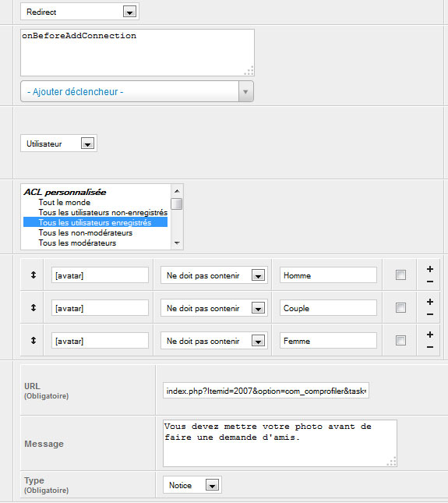Viewport: 448px width, 503px height.
Task: Open the Utilisateur dropdown
Action: (58, 143)
